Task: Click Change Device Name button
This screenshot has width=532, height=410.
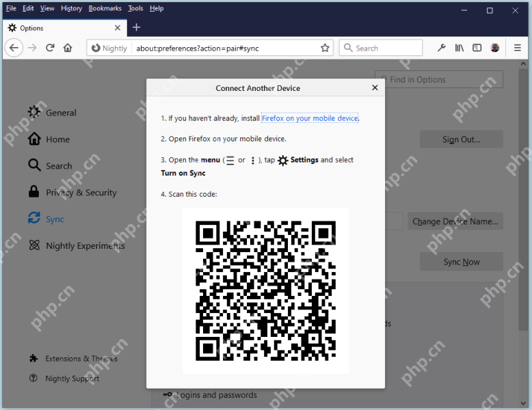Action: click(455, 221)
